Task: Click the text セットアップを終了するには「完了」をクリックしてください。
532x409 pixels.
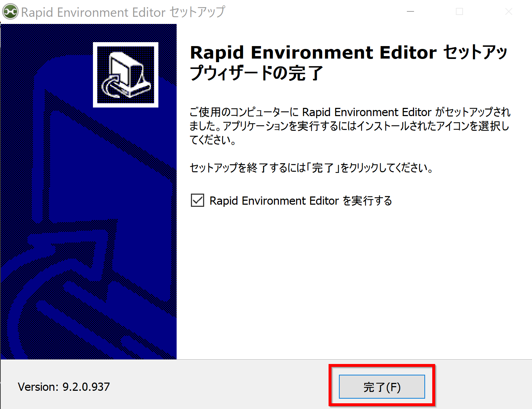Action: tap(311, 168)
